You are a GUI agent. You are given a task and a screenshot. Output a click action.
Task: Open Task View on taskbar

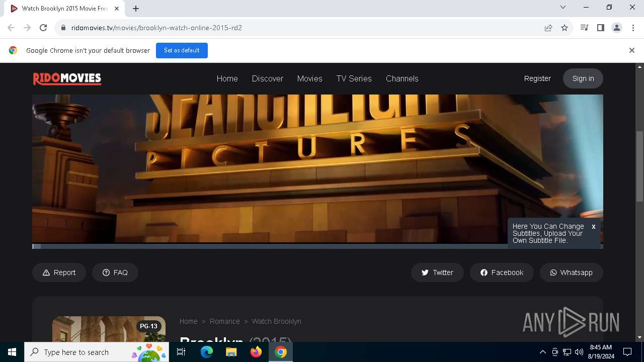pyautogui.click(x=182, y=352)
